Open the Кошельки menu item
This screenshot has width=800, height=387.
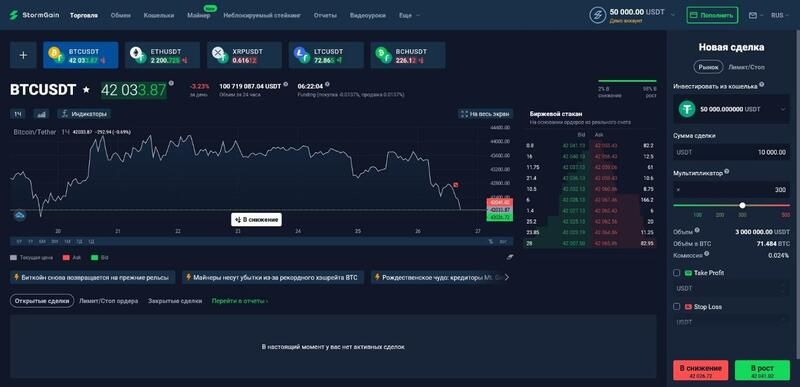tap(159, 15)
